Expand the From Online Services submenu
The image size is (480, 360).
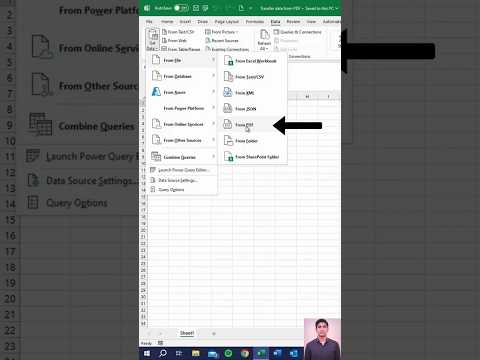[183, 124]
